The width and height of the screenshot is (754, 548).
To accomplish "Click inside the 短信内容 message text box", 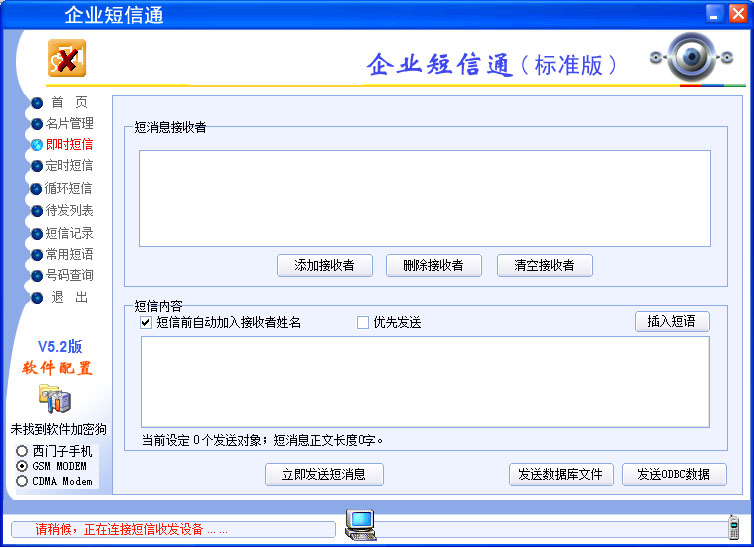I will [425, 381].
